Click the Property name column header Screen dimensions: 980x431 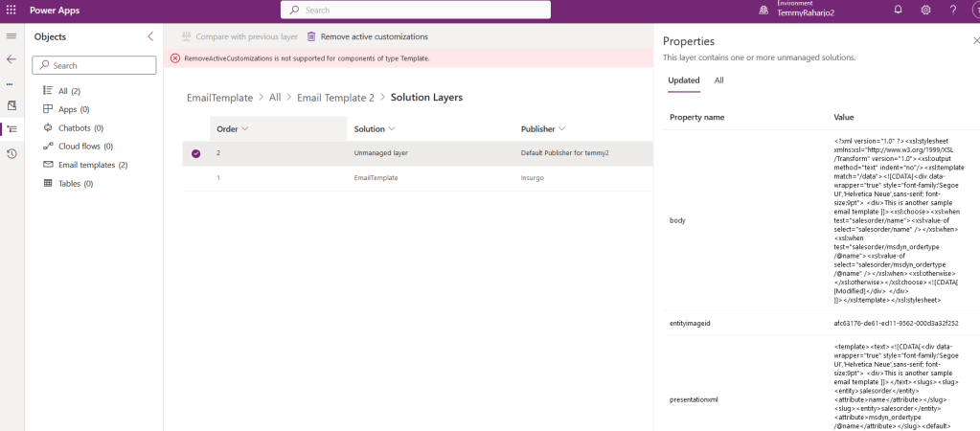click(x=696, y=117)
